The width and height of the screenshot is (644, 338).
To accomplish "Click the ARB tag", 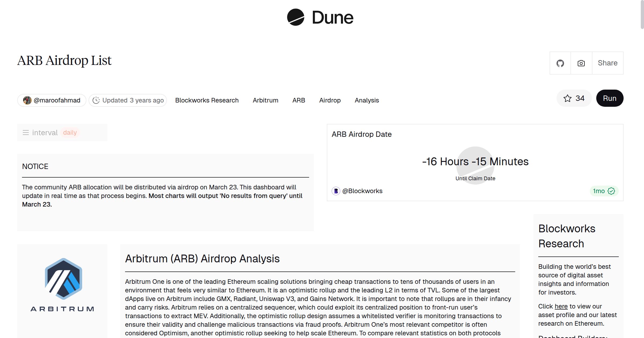I will pos(299,100).
